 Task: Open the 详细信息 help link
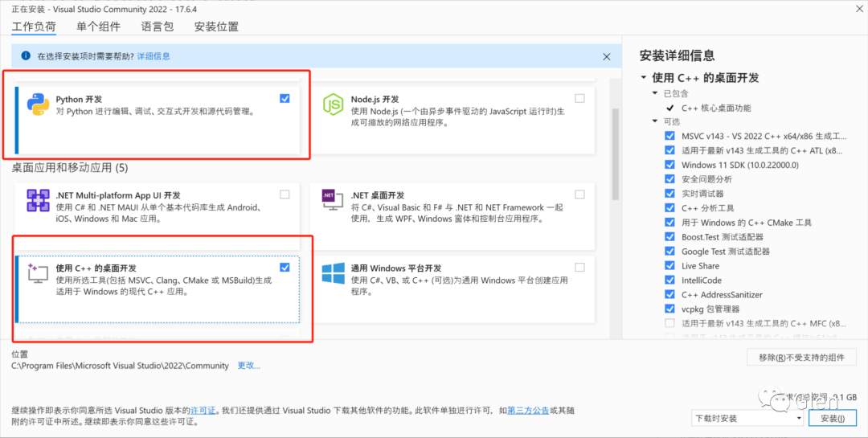tap(154, 56)
